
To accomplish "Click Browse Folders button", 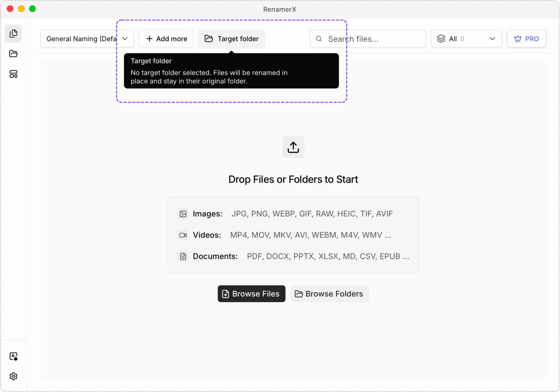I will click(330, 294).
